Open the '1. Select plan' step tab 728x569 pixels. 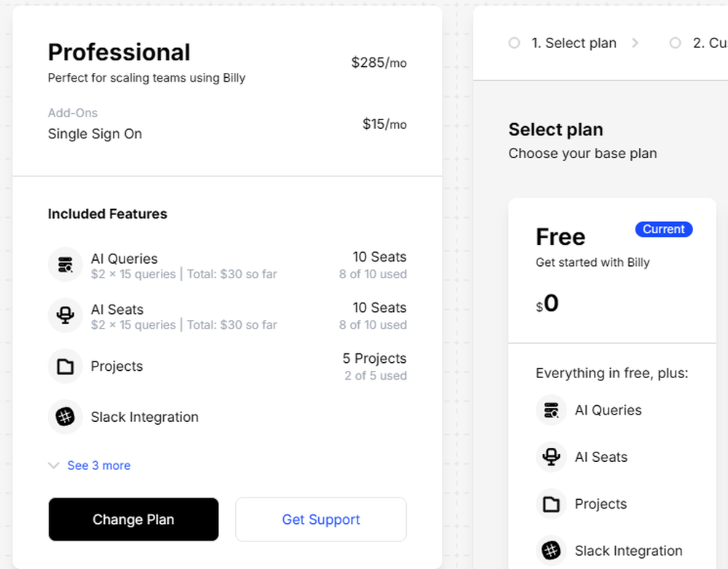(574, 43)
